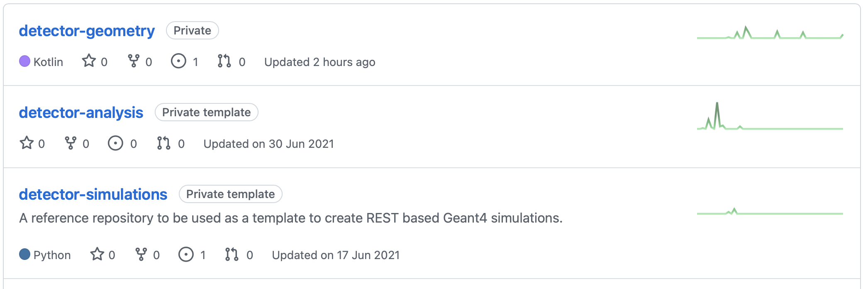
Task: Open the detector-simulations repository
Action: tap(93, 194)
